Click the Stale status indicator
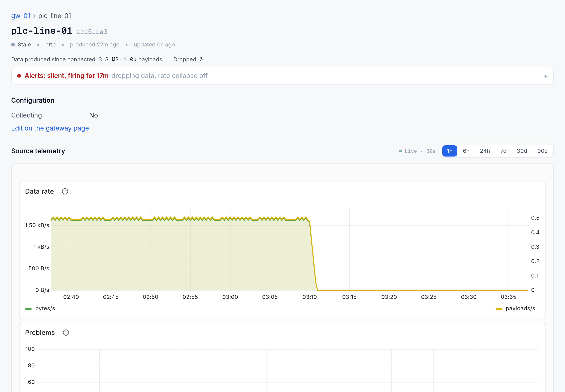The height and width of the screenshot is (392, 565). (x=21, y=44)
